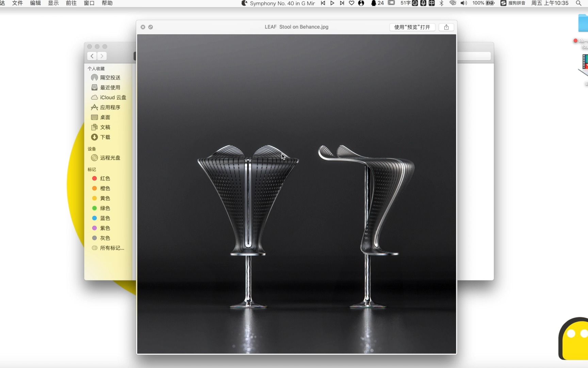This screenshot has height=368, width=588.
Task: Open the 编辑 menu
Action: coord(35,3)
